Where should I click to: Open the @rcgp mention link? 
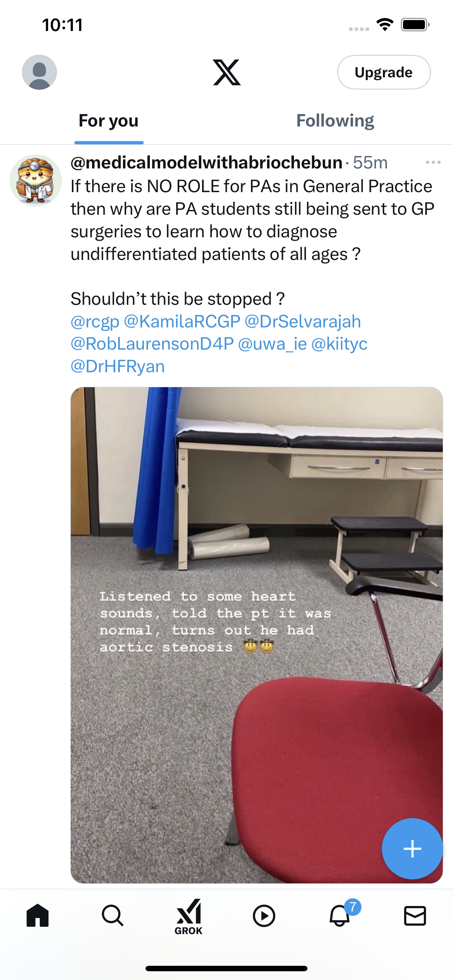coord(95,322)
